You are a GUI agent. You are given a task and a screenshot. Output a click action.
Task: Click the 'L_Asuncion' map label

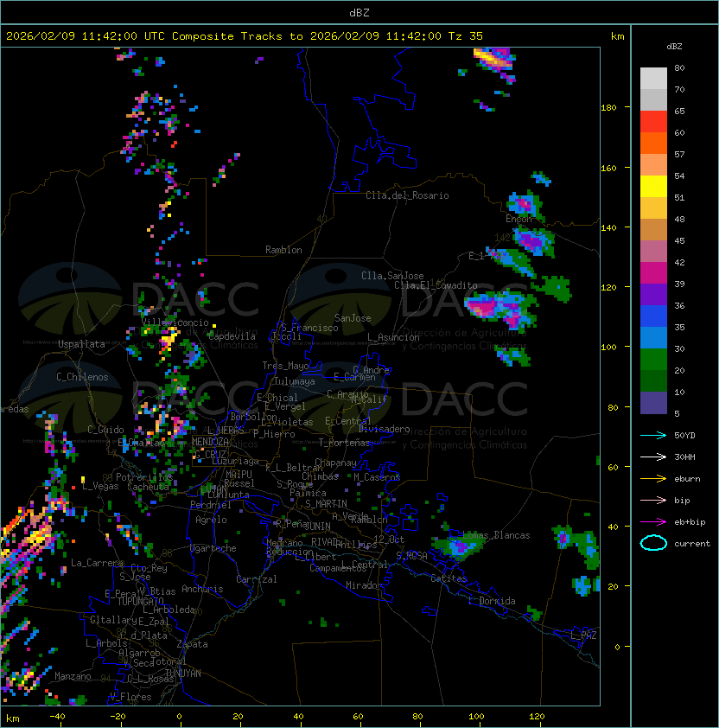393,337
